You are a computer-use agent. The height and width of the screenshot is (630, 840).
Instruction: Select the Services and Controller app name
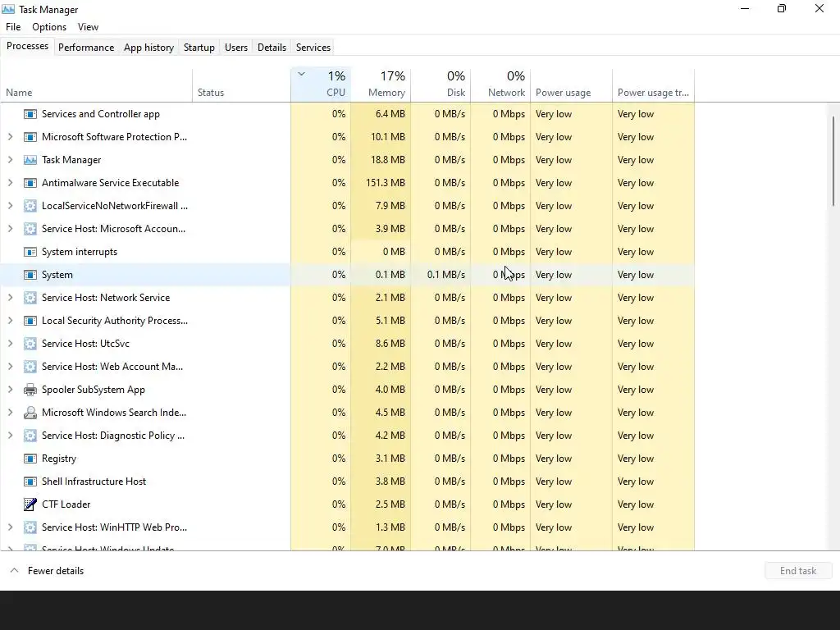pos(101,114)
